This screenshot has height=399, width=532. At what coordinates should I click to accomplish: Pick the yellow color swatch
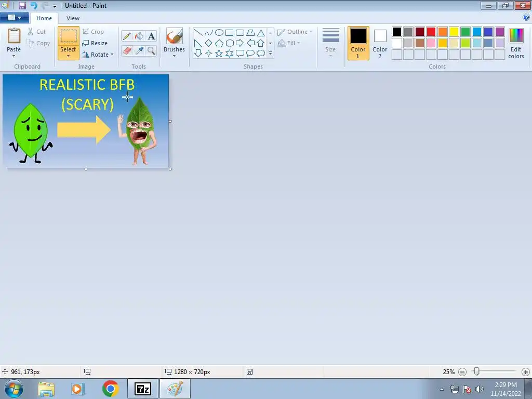(454, 32)
